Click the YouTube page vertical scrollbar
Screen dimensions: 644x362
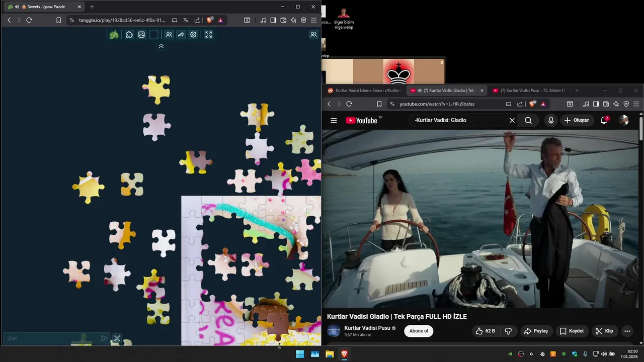coord(641,128)
